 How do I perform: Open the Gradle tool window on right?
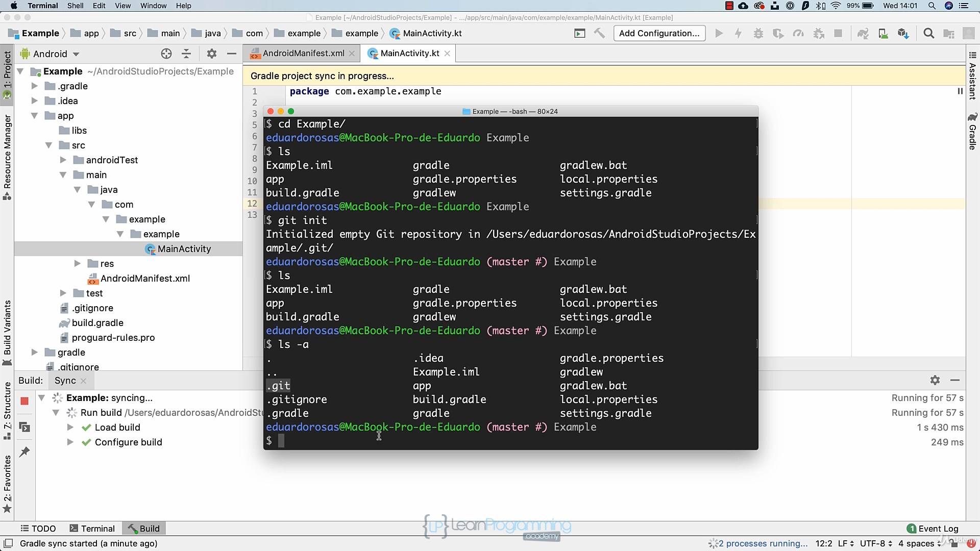click(x=972, y=132)
